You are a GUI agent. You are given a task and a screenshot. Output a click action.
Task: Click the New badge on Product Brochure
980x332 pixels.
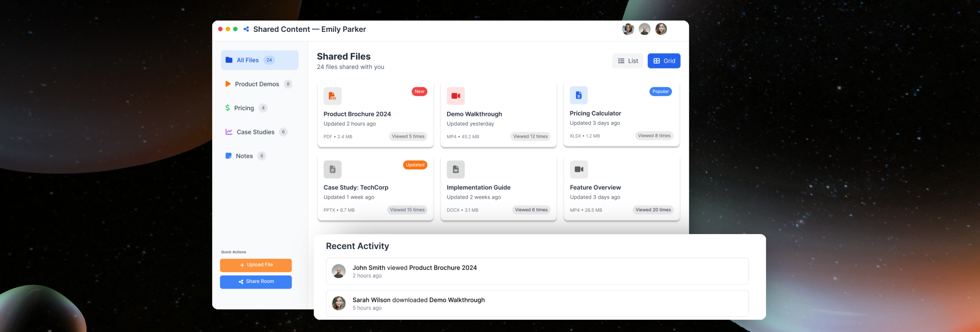click(x=419, y=92)
